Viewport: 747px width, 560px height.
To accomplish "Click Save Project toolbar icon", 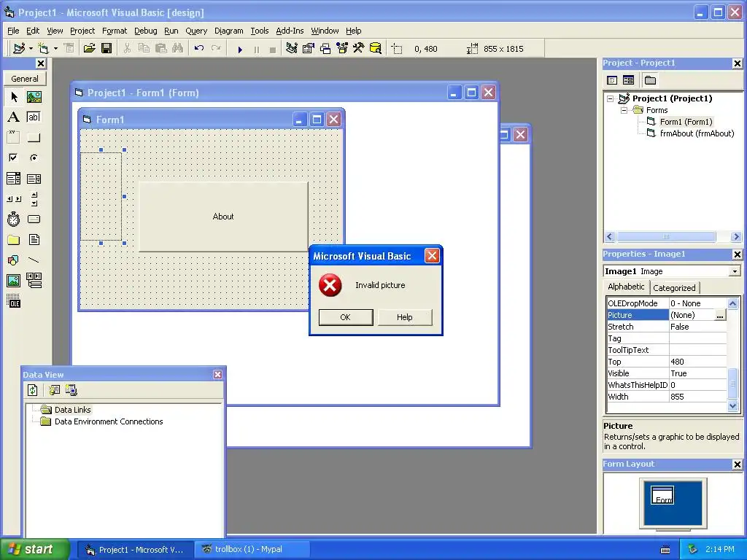I will pos(107,48).
